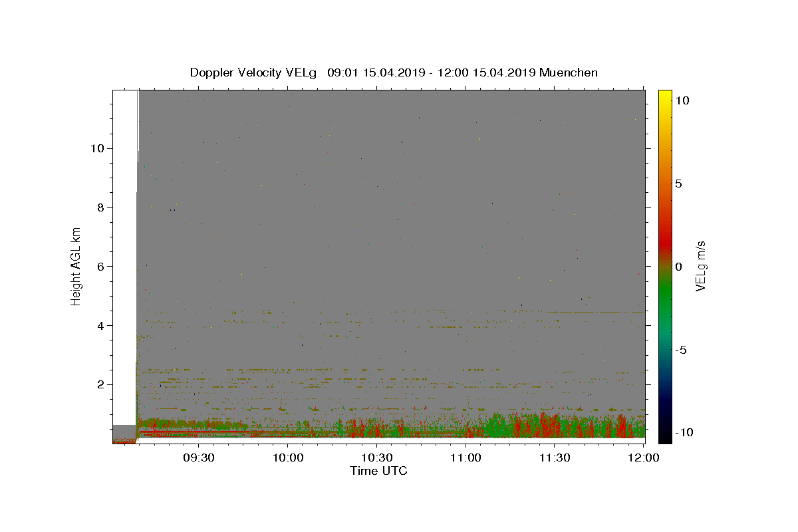Click the colorbar tick label 0
Image resolution: width=798 pixels, height=532 pixels.
(678, 266)
